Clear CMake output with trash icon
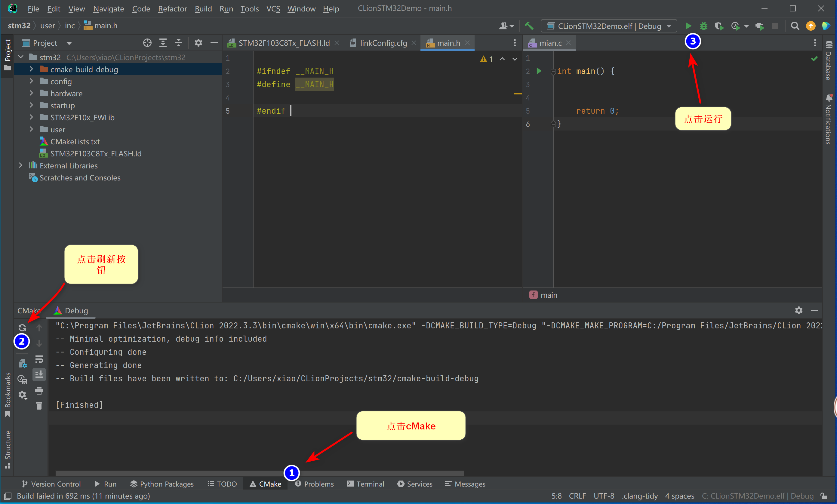 tap(39, 405)
